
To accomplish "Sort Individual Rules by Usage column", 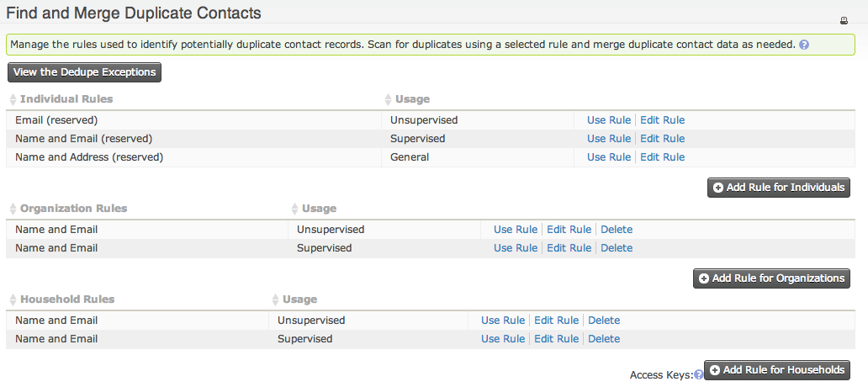I will pyautogui.click(x=388, y=99).
